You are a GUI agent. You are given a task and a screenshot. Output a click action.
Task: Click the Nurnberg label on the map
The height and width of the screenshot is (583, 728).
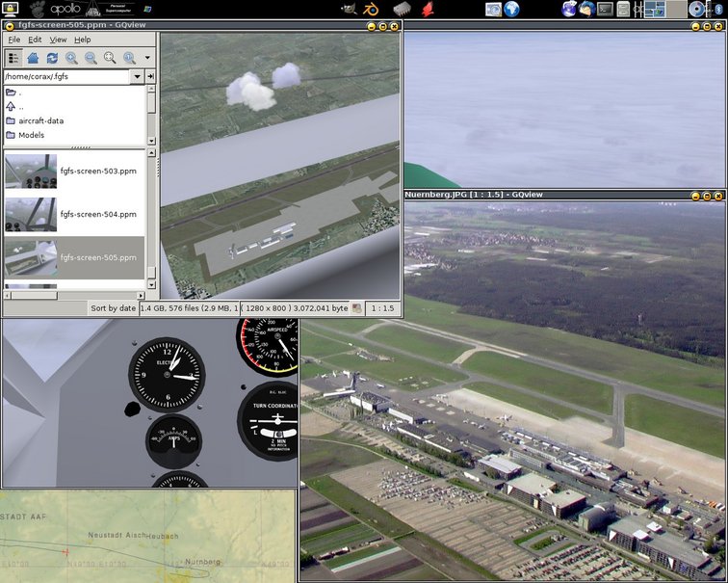coord(203,562)
